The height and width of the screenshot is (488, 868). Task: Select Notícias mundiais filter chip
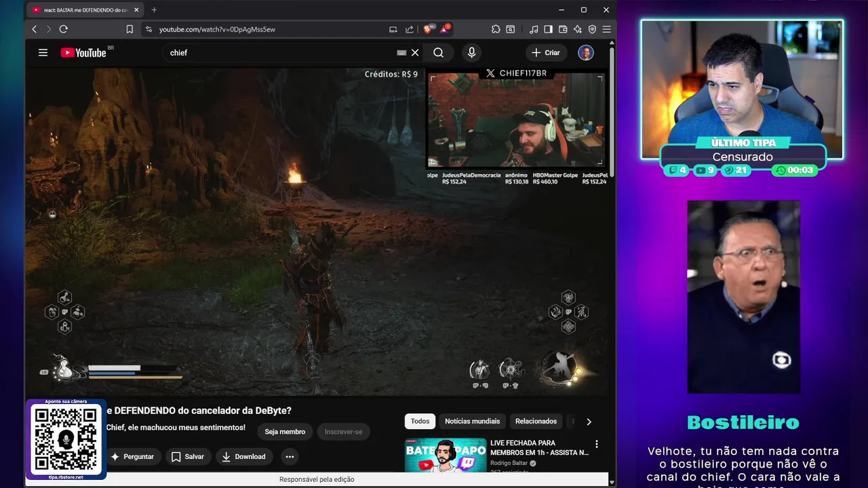[472, 421]
